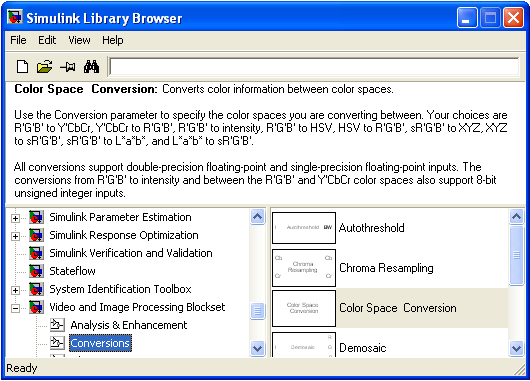Click the Analysis & Enhancement sublibrary icon
Screen dimensions: 530x381
(57, 325)
